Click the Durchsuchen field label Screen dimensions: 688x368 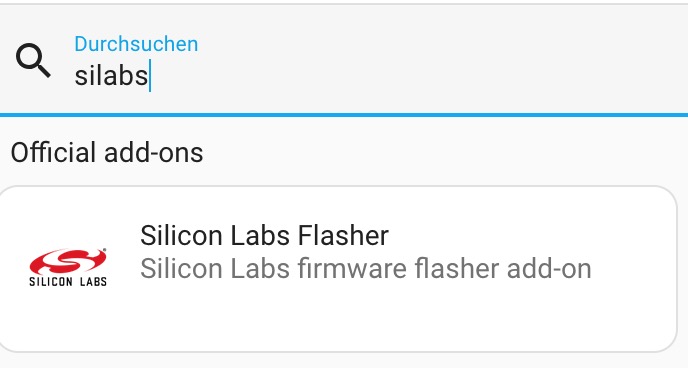pyautogui.click(x=136, y=44)
